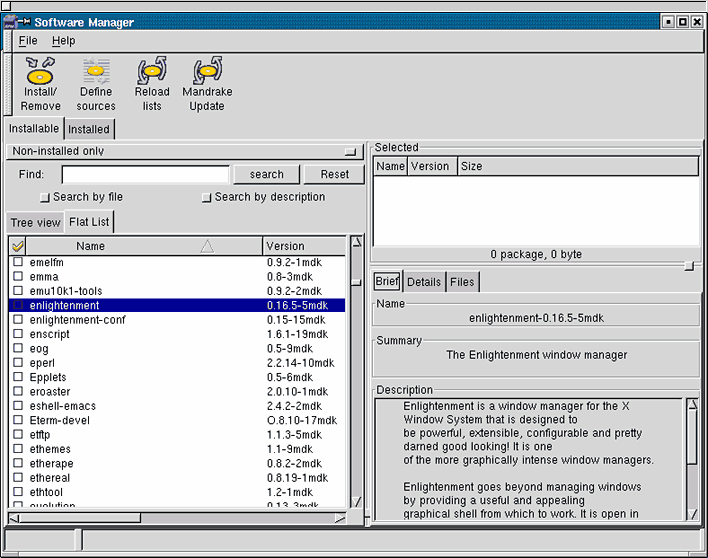The width and height of the screenshot is (708, 558).
Task: Open the Non-installed only dropdown
Action: [x=185, y=151]
